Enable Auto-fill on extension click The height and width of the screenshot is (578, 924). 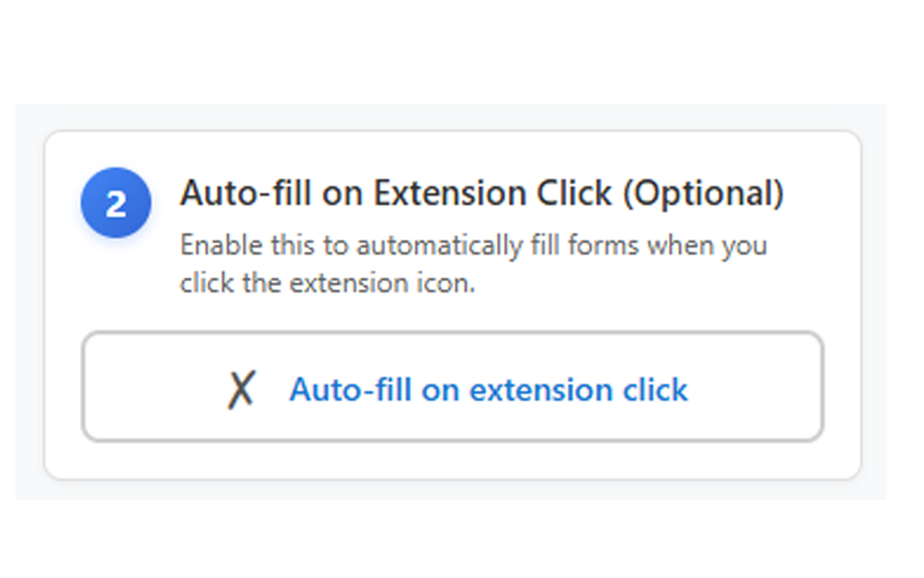tap(452, 387)
